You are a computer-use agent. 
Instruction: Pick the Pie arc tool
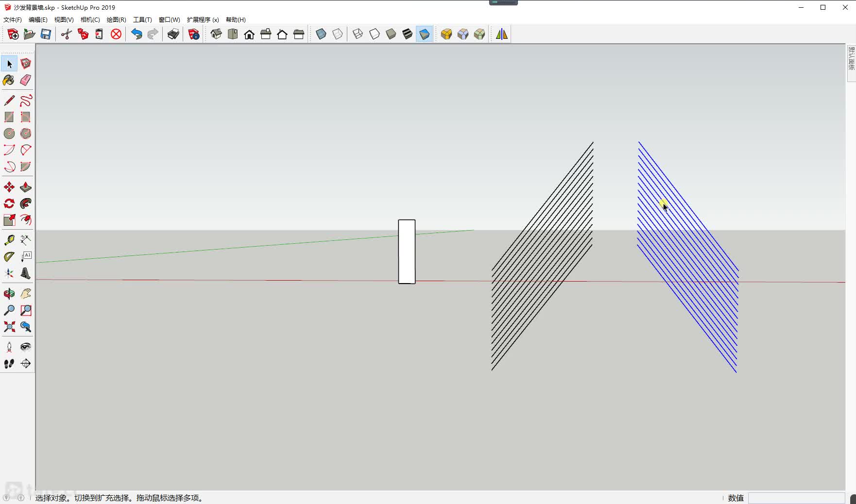point(26,167)
